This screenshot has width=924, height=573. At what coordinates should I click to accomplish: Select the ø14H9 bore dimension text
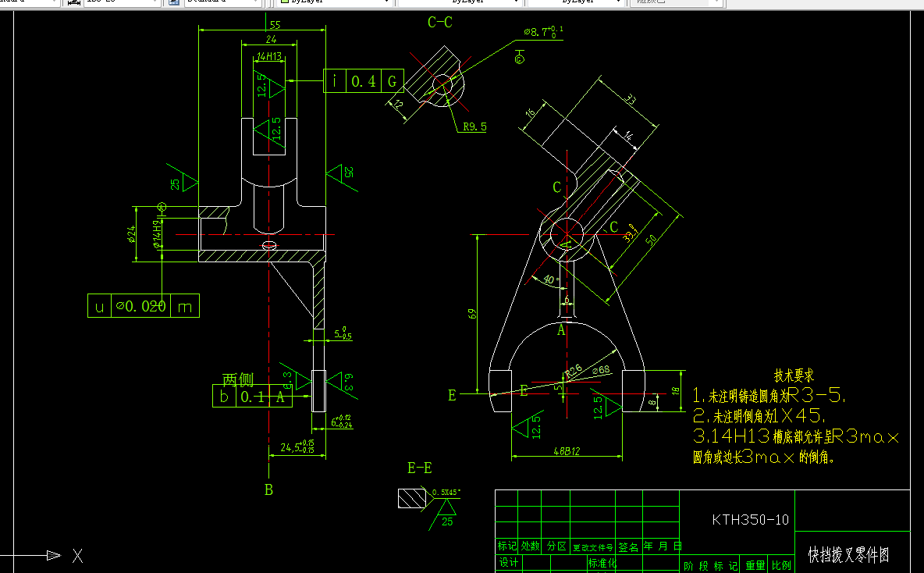(x=157, y=234)
